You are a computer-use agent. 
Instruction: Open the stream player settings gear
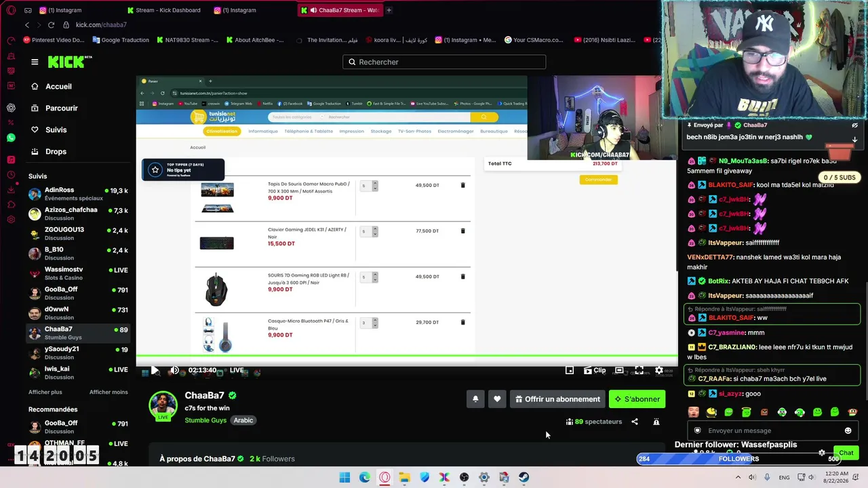pyautogui.click(x=659, y=370)
